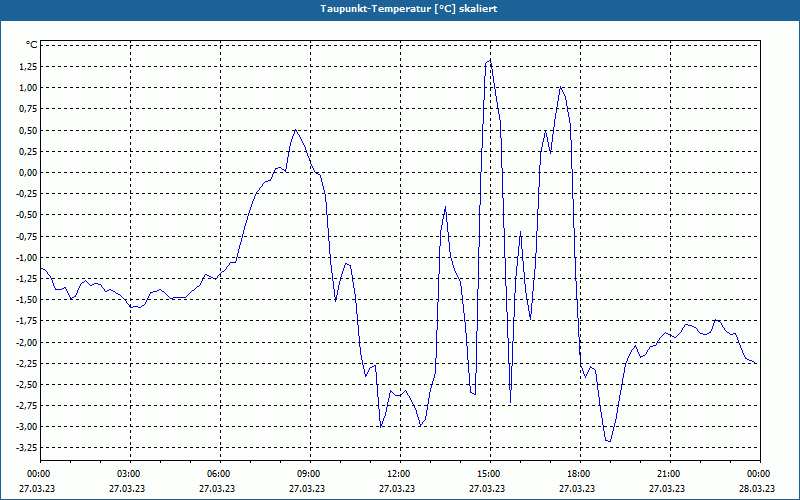Click the positive 0,25 y-axis label
This screenshot has width=800, height=500.
(28, 151)
